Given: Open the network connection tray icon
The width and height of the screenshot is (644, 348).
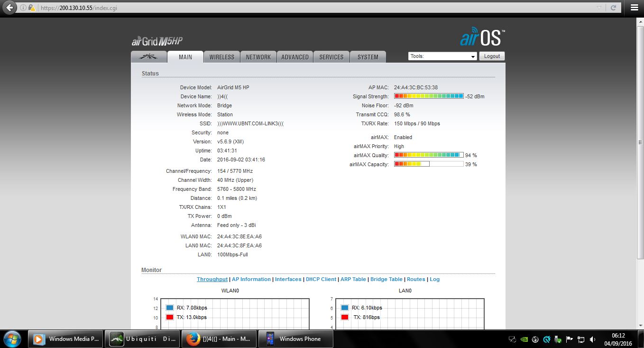Looking at the screenshot, I should pyautogui.click(x=581, y=339).
